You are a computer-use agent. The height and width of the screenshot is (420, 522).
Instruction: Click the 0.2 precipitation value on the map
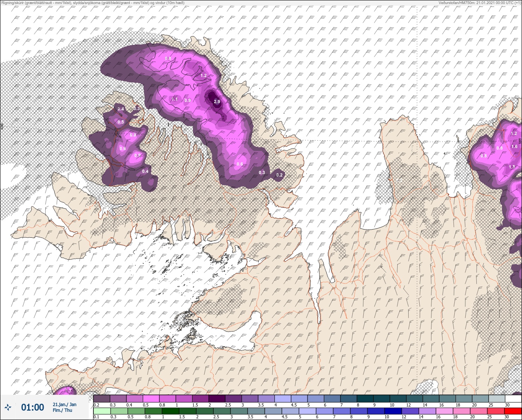coord(279,175)
